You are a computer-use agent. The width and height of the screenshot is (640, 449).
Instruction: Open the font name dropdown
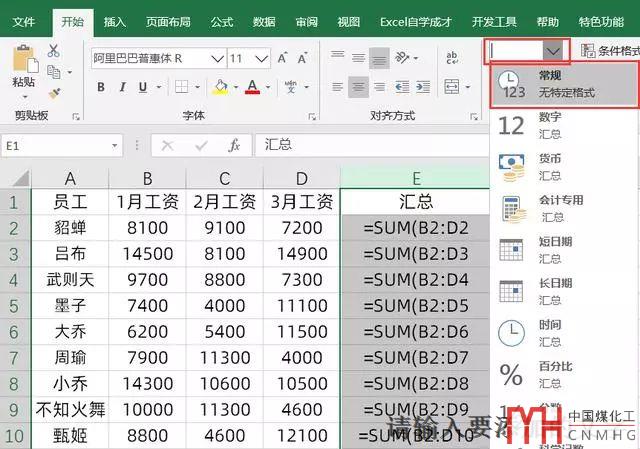(216, 59)
